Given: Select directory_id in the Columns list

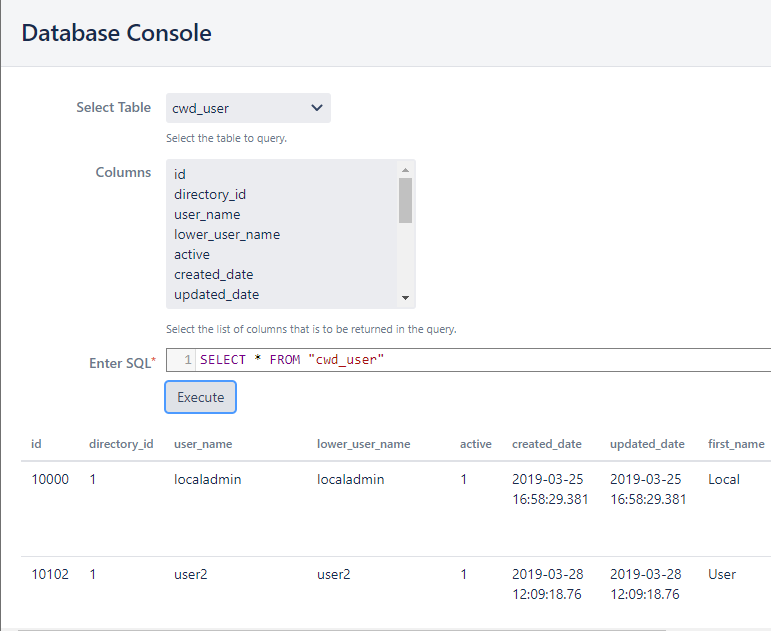Looking at the screenshot, I should point(210,195).
